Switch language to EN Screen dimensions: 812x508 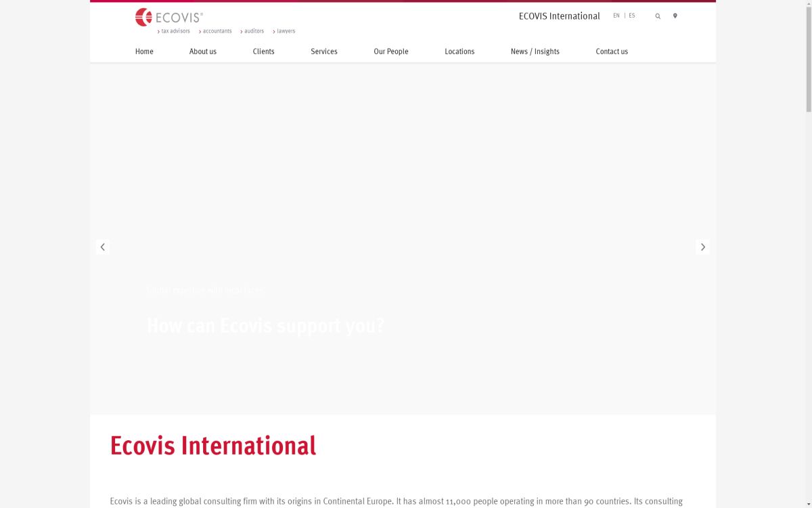point(616,16)
